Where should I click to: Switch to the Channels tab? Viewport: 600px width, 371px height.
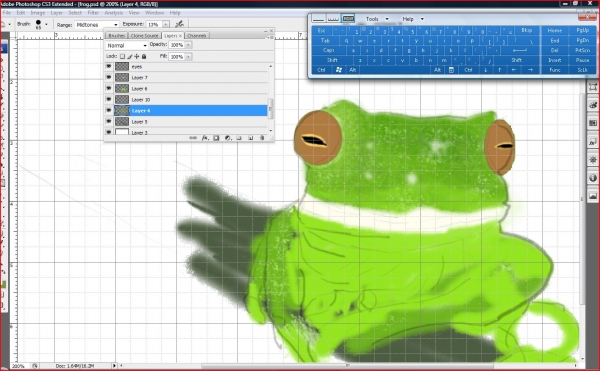197,36
